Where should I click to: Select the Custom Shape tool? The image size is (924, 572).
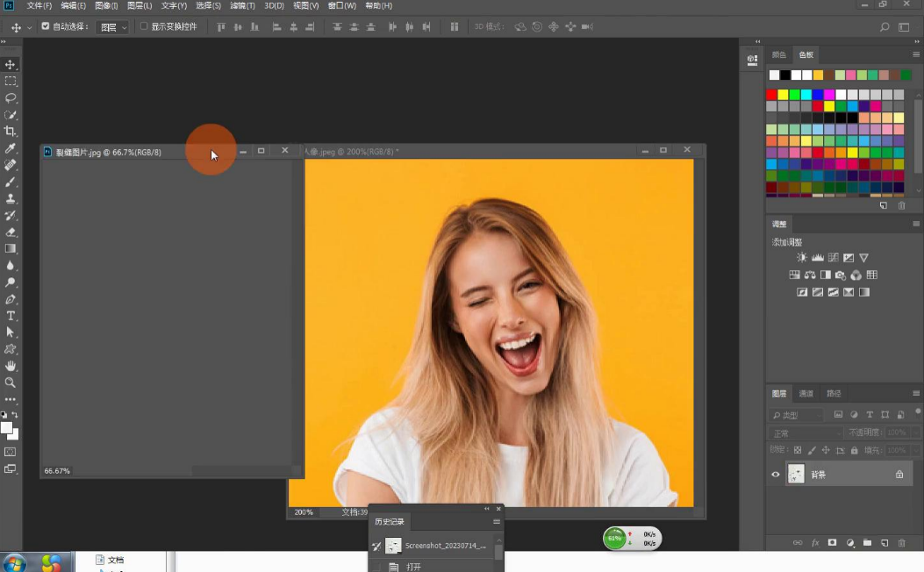[x=11, y=349]
